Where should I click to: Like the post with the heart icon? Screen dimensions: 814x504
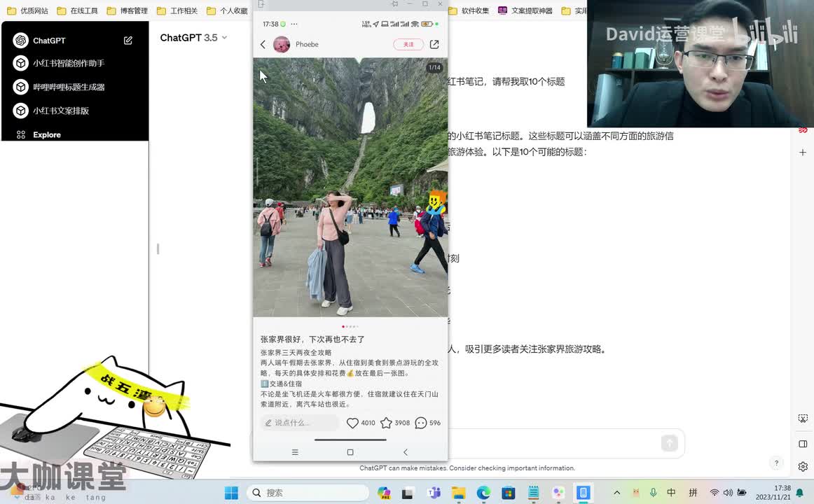353,423
